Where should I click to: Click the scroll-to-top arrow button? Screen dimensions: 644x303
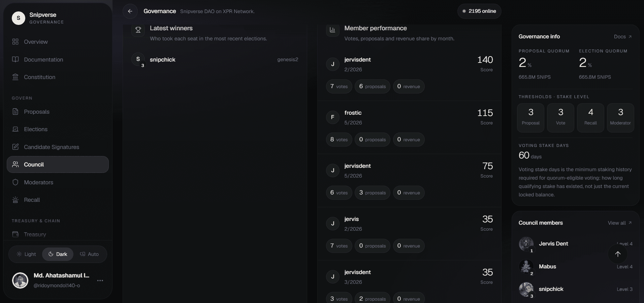[x=618, y=254]
